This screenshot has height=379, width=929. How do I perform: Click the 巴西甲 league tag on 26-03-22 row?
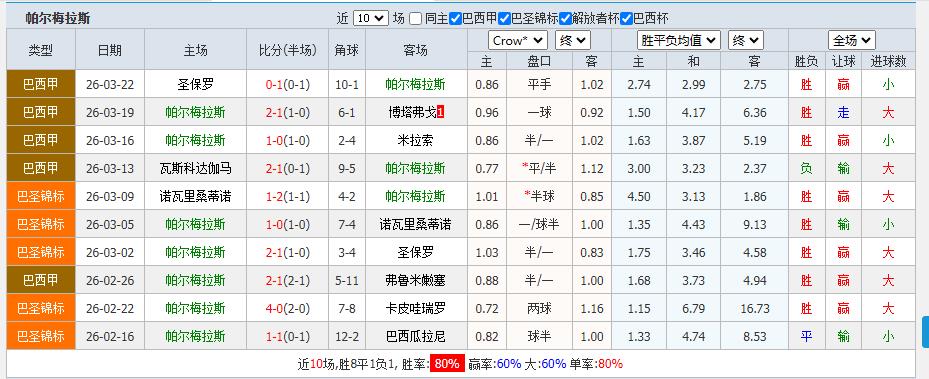point(41,84)
